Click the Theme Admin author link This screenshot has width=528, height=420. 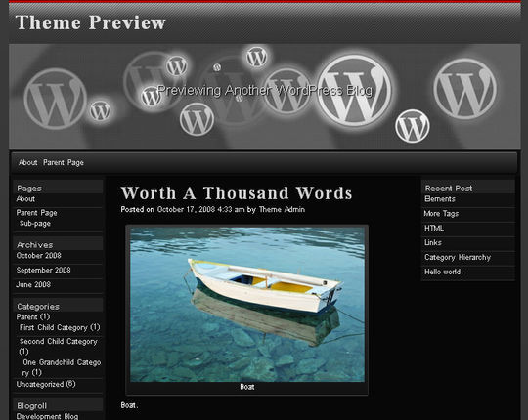tap(282, 209)
